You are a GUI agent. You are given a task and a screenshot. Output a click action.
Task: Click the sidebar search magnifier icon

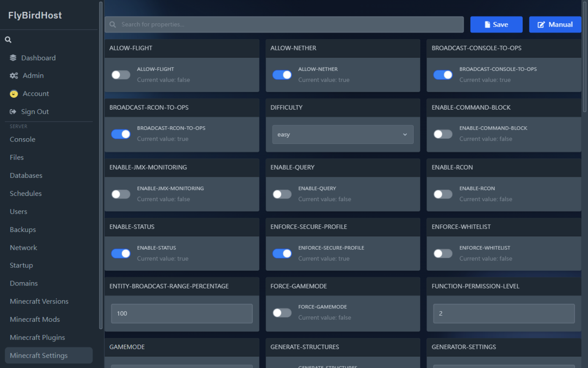coord(8,40)
